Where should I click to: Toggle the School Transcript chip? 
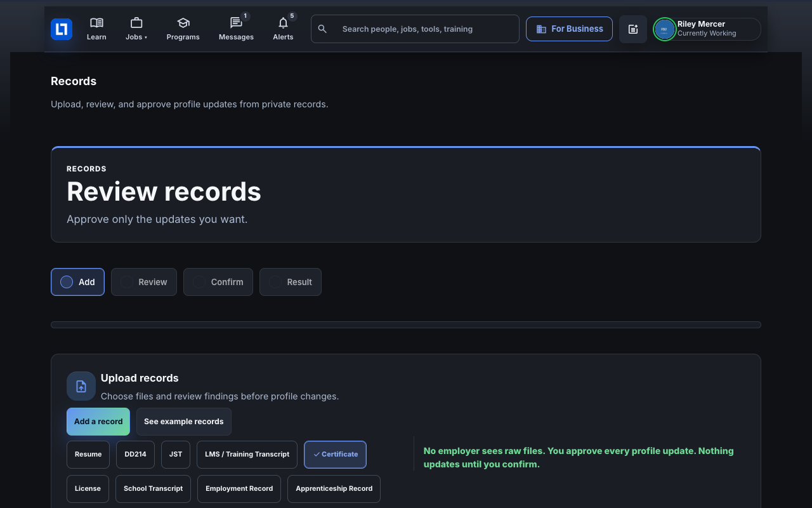(x=154, y=489)
